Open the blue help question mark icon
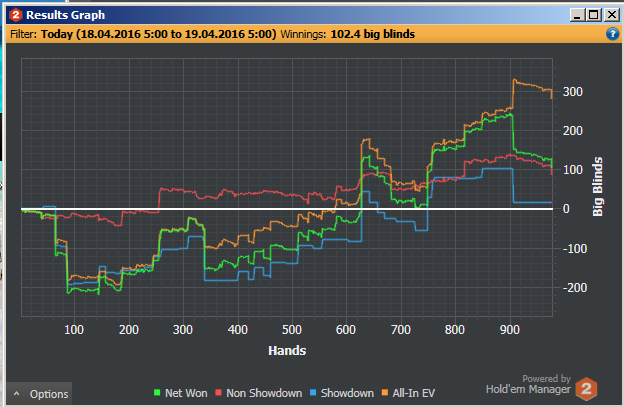Image resolution: width=624 pixels, height=407 pixels. pyautogui.click(x=612, y=34)
